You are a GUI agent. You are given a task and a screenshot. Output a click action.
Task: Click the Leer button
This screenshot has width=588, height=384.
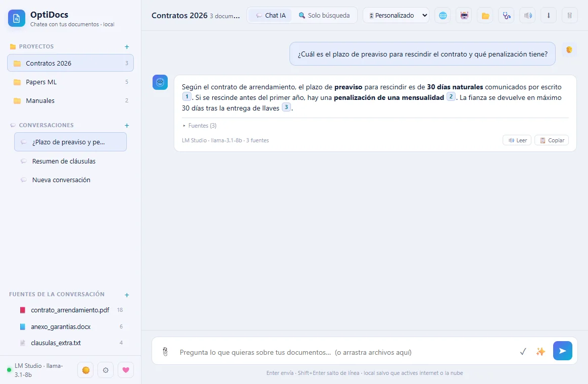tap(517, 140)
